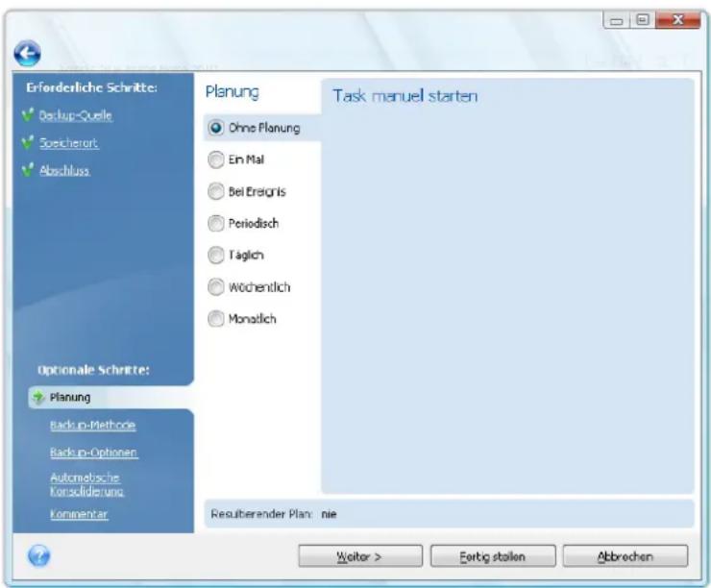The width and height of the screenshot is (711, 588).
Task: Click the Task manuel starten heading
Action: click(x=405, y=96)
